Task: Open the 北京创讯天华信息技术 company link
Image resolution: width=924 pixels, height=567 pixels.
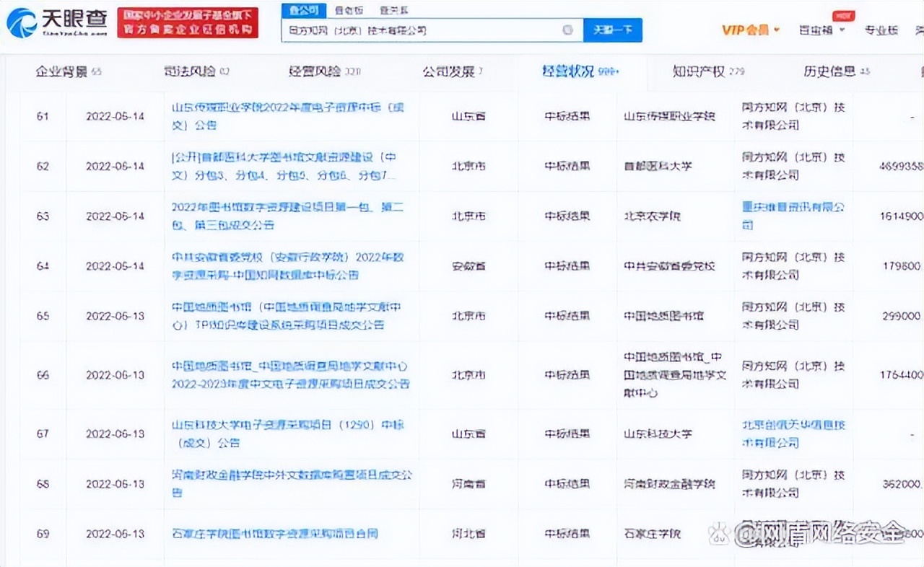Action: (793, 433)
